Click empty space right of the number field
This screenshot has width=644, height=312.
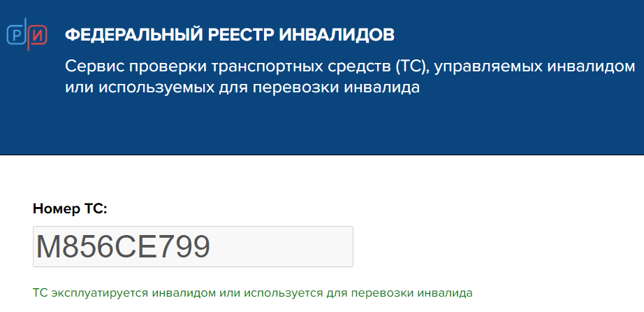coord(489,246)
